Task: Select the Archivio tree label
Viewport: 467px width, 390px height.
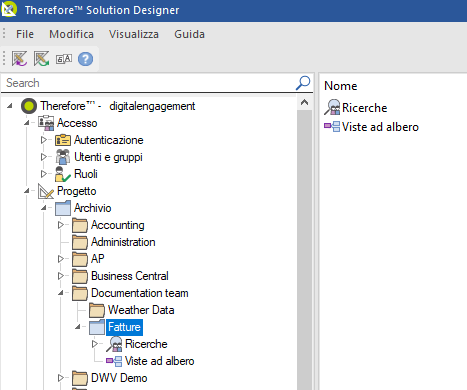Action: click(93, 208)
